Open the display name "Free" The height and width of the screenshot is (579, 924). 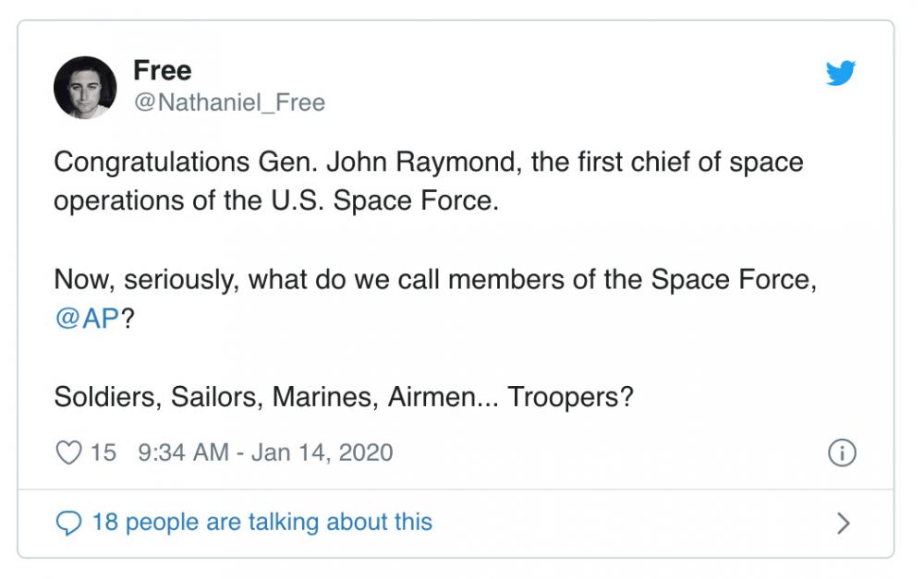(x=162, y=70)
